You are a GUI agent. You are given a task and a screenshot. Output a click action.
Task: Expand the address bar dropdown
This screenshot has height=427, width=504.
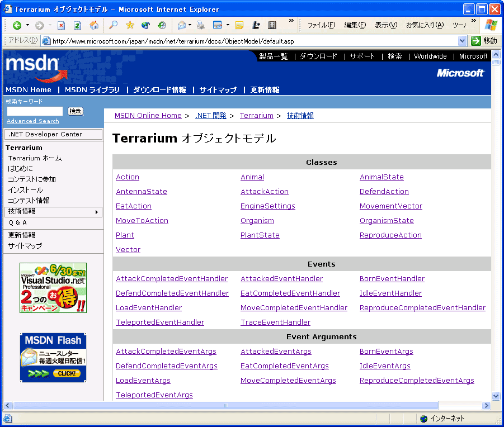[x=462, y=41]
